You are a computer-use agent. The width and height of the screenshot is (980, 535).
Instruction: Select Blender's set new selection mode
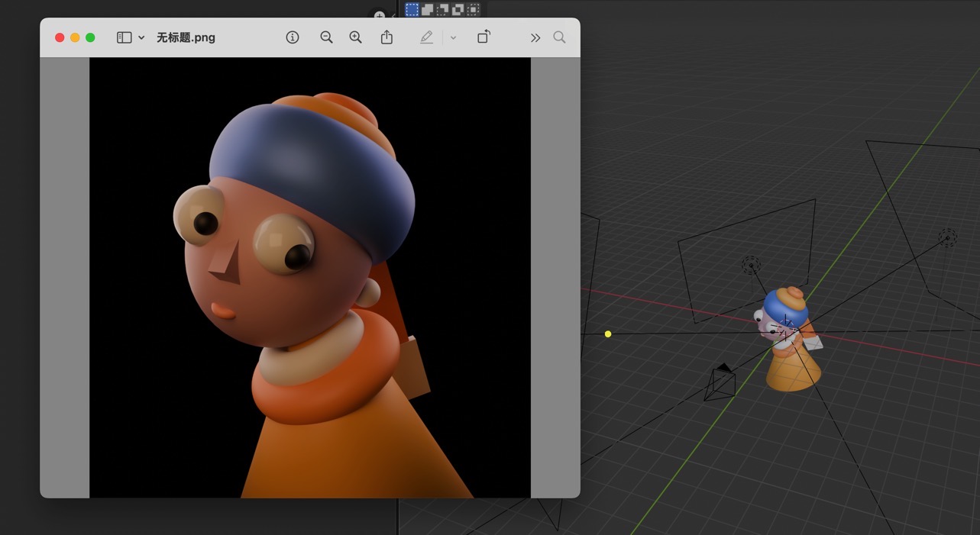(412, 9)
